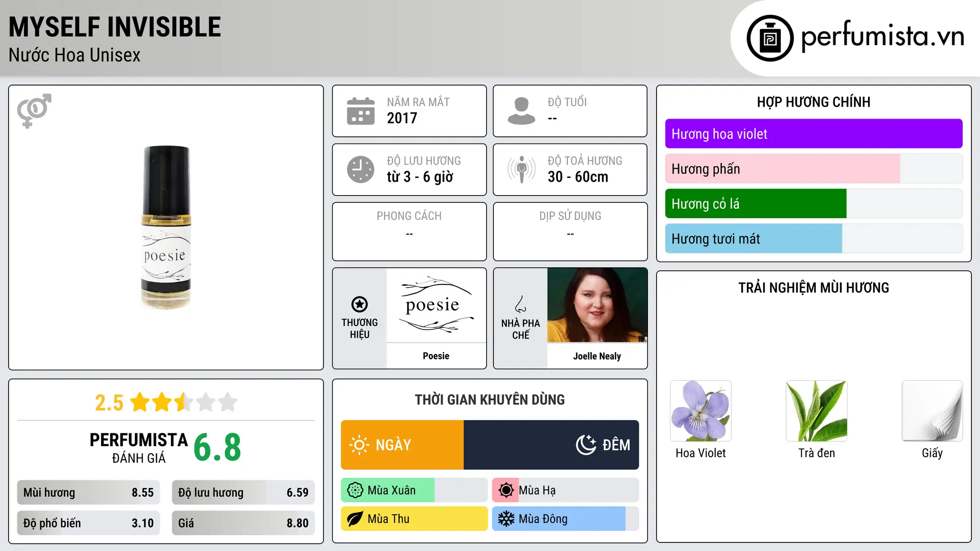The height and width of the screenshot is (551, 980).
Task: Click the person icon beside Độ tuổi
Action: (522, 111)
